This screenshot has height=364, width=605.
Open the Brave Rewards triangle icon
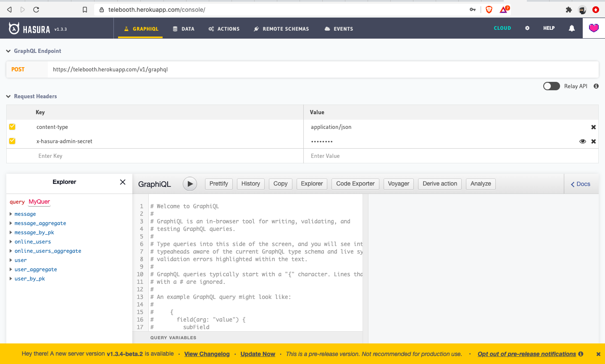click(x=504, y=9)
